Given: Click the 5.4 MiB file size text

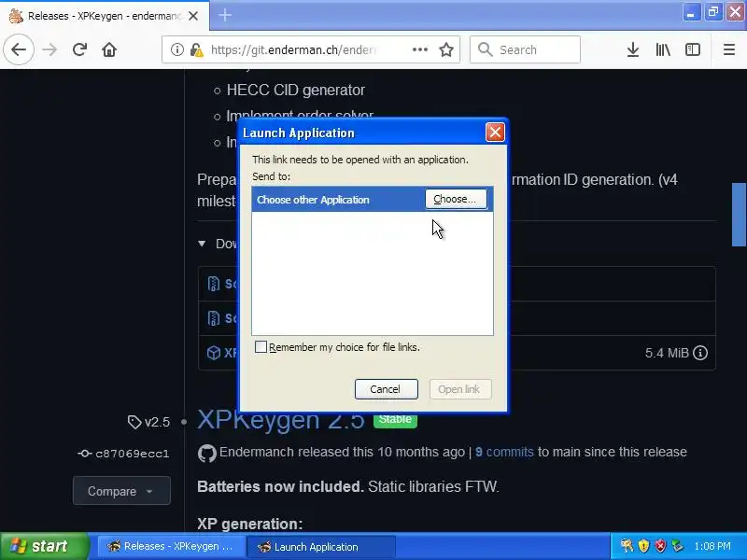Looking at the screenshot, I should (x=667, y=353).
